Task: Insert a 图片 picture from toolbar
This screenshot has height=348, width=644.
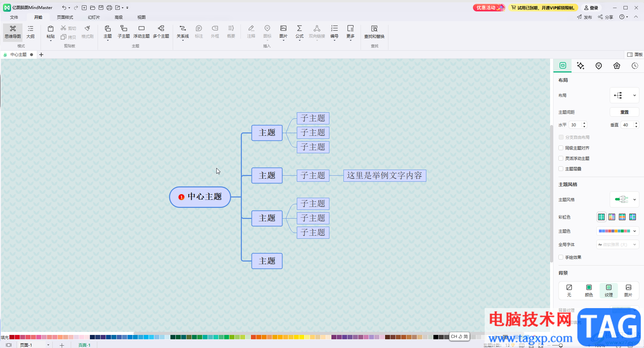Action: click(x=283, y=32)
